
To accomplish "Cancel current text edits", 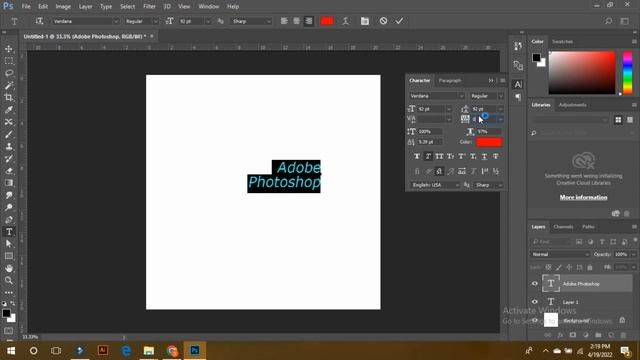I will point(383,21).
